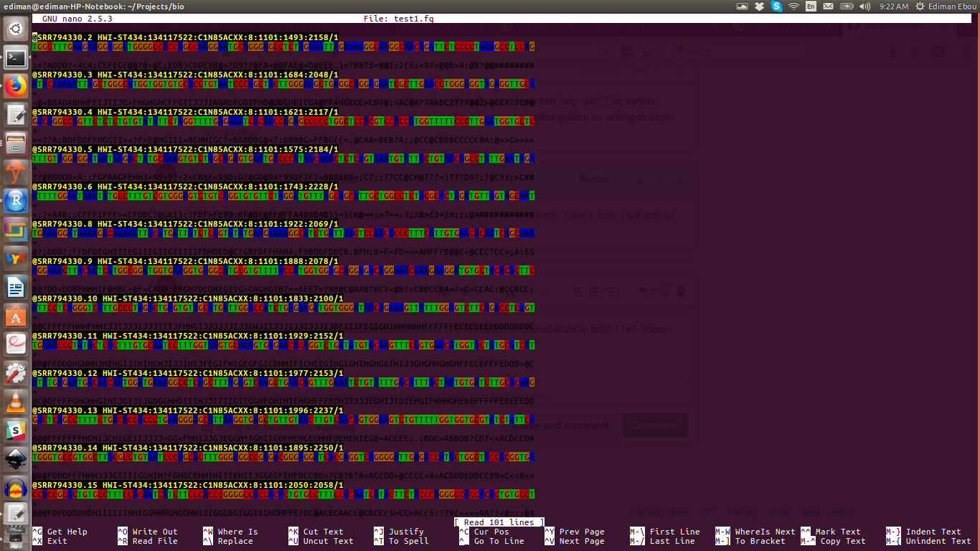Viewport: 980px width, 551px height.
Task: Click the 'M-A Mark Text' shortcut label
Action: pos(831,532)
